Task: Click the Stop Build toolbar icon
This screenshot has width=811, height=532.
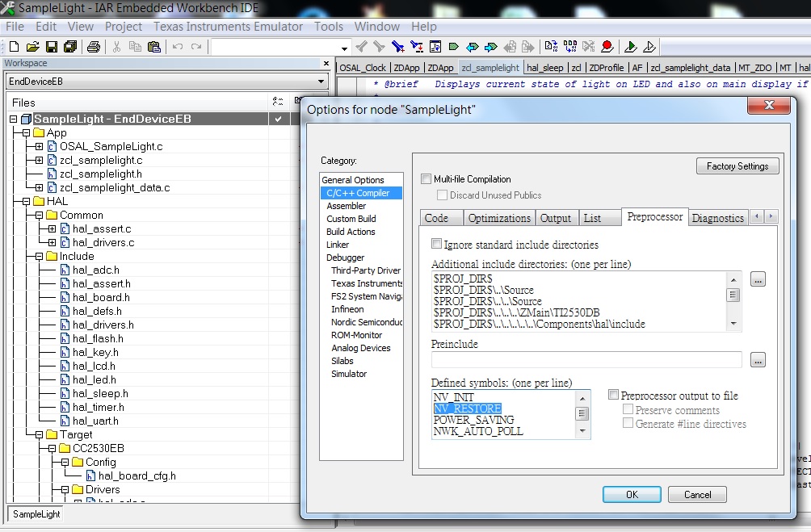Action: [589, 47]
